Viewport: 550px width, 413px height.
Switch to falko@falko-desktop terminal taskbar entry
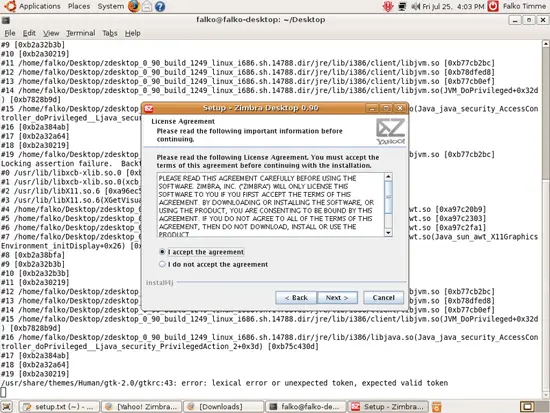(306, 406)
